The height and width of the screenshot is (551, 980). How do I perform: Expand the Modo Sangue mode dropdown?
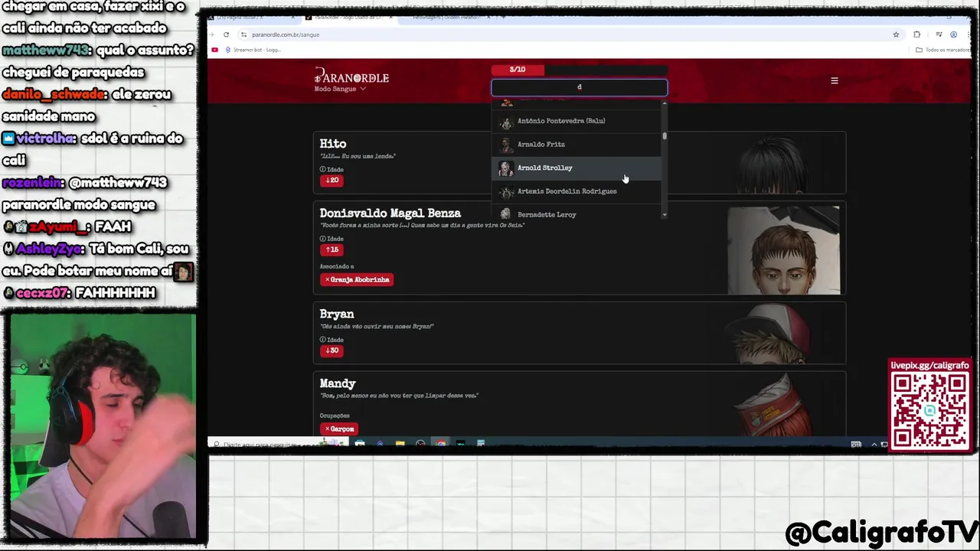pyautogui.click(x=340, y=89)
